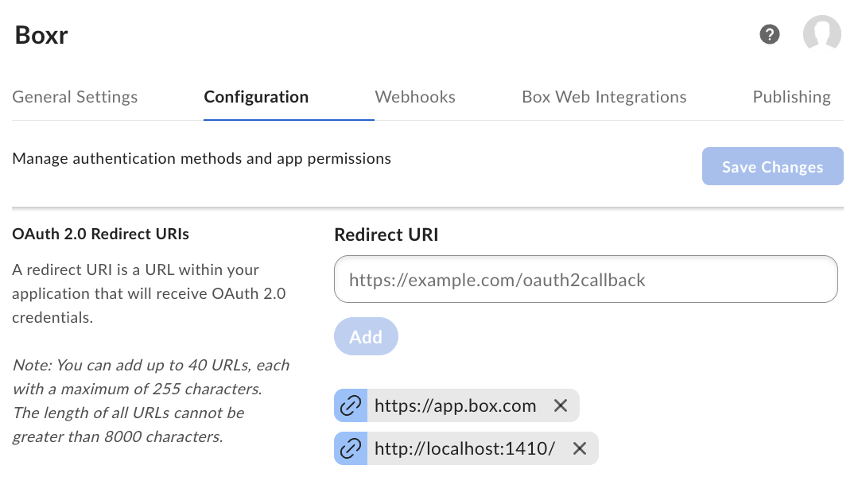Screen dimensions: 862x504
Task: Click the OAuth 2.0 Redirect URIs heading
Action: pos(101,235)
